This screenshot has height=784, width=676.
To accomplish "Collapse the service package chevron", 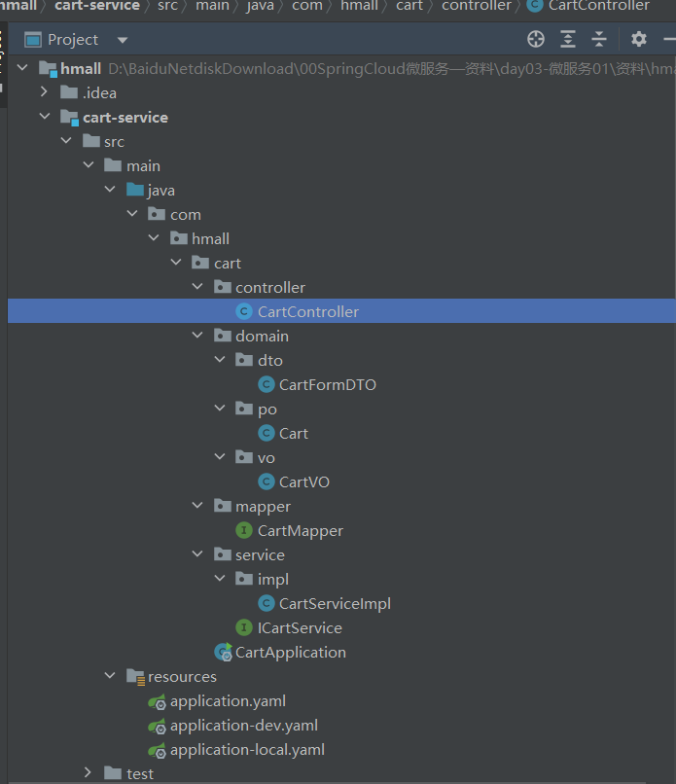I will pyautogui.click(x=197, y=554).
